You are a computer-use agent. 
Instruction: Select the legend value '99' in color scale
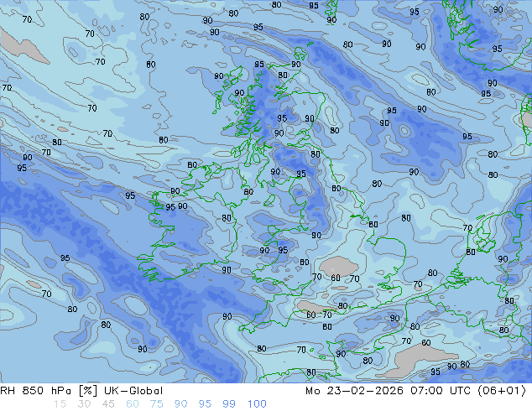(x=229, y=404)
